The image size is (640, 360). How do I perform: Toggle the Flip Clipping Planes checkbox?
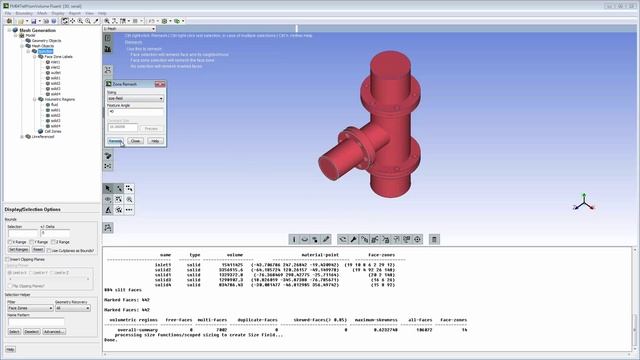click(x=10, y=286)
